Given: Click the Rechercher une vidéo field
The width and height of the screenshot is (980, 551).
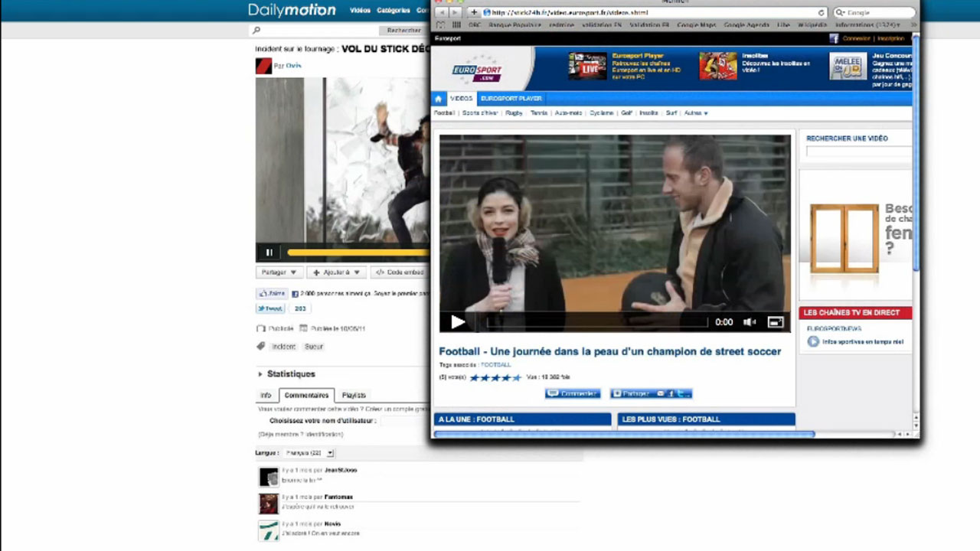Looking at the screenshot, I should pyautogui.click(x=858, y=152).
